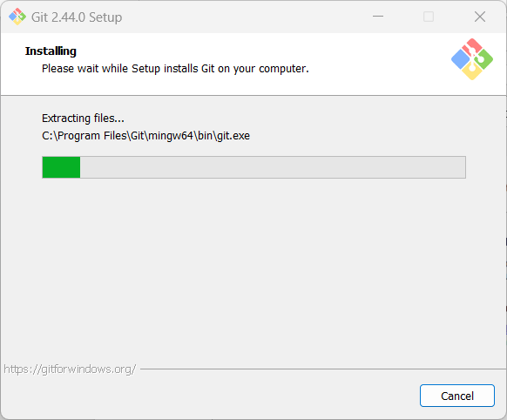Click the 'Git 2.44.0 Setup' title text
The width and height of the screenshot is (507, 420).
pos(77,17)
